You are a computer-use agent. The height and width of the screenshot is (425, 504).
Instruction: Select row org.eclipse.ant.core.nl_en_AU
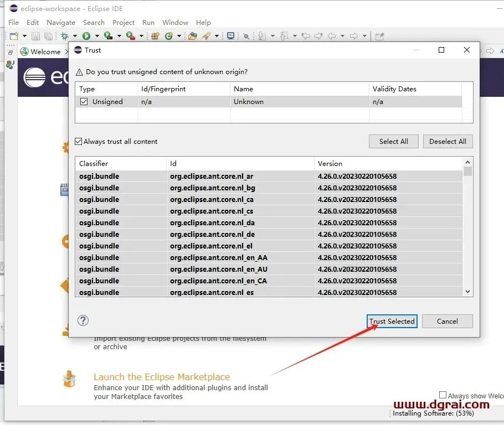point(269,269)
